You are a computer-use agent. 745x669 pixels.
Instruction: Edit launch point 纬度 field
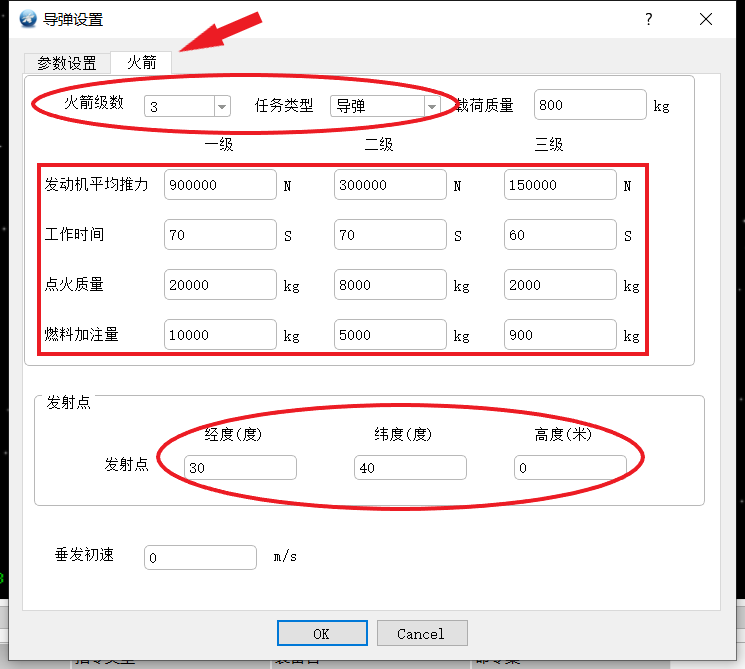point(411,468)
